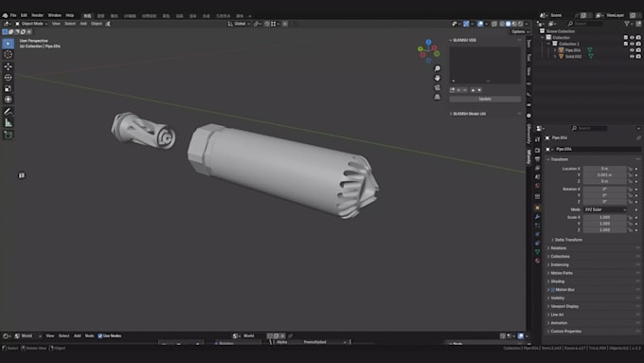Screen dimensions: 644x363
Task: Click the Blender logo menu icon
Action: click(5, 15)
